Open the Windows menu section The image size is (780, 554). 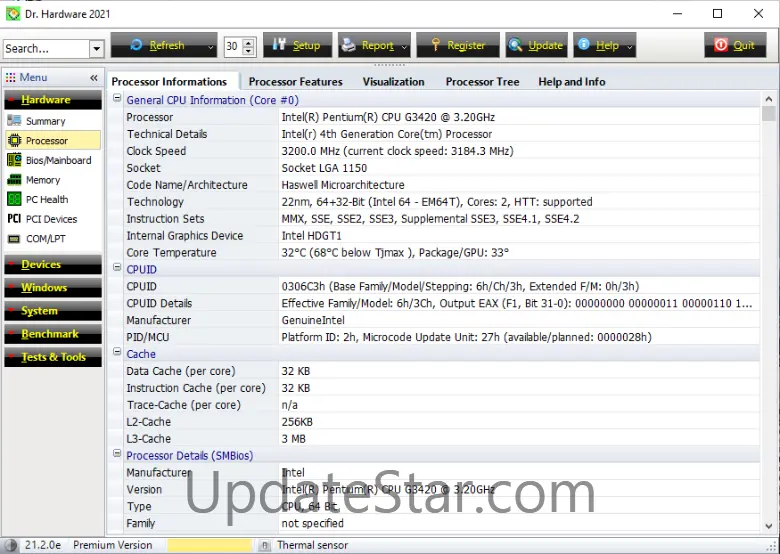(x=53, y=288)
